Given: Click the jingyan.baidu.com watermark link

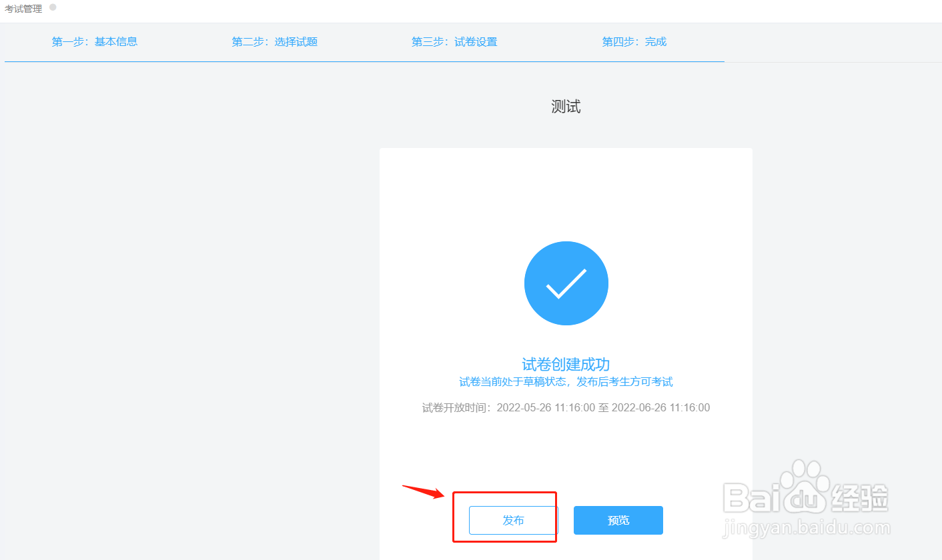Looking at the screenshot, I should (807, 529).
